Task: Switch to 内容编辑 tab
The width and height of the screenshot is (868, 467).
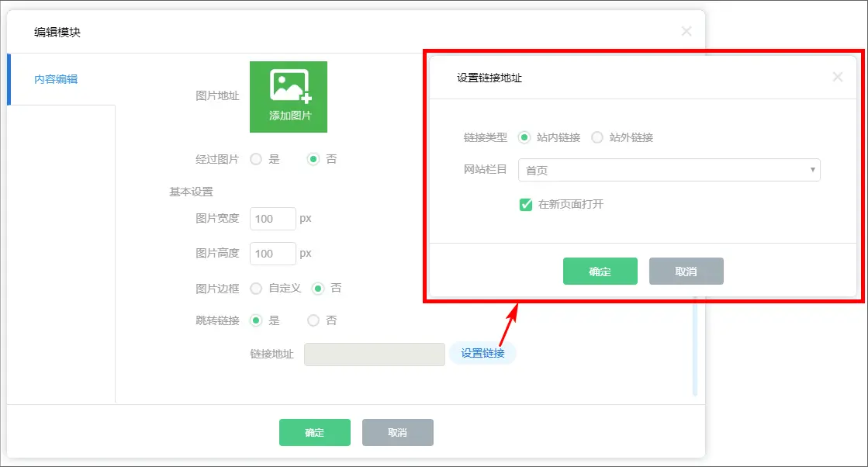Action: click(56, 79)
